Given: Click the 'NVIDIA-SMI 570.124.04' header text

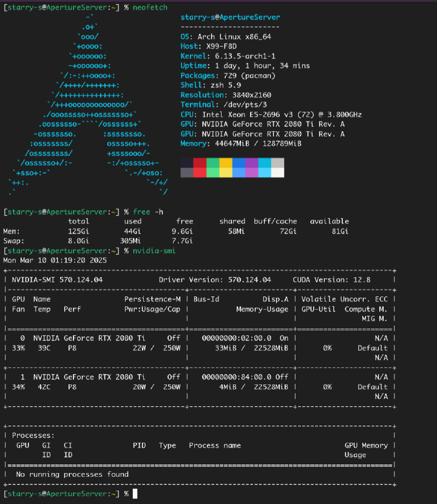Looking at the screenshot, I should 57,280.
